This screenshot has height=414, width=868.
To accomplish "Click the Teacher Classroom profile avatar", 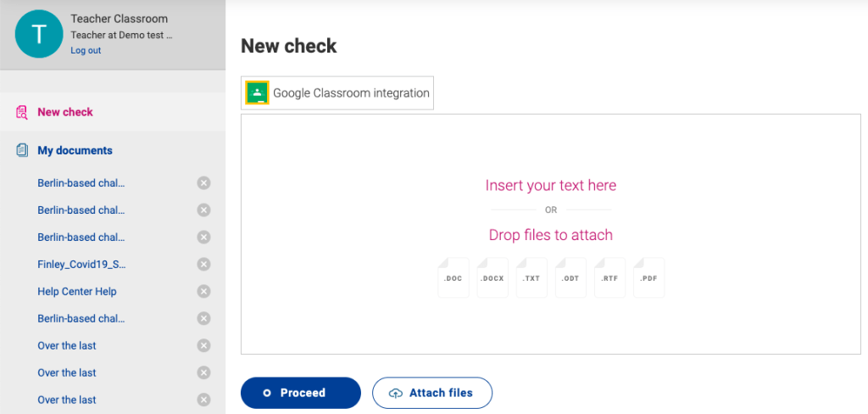I will tap(38, 35).
